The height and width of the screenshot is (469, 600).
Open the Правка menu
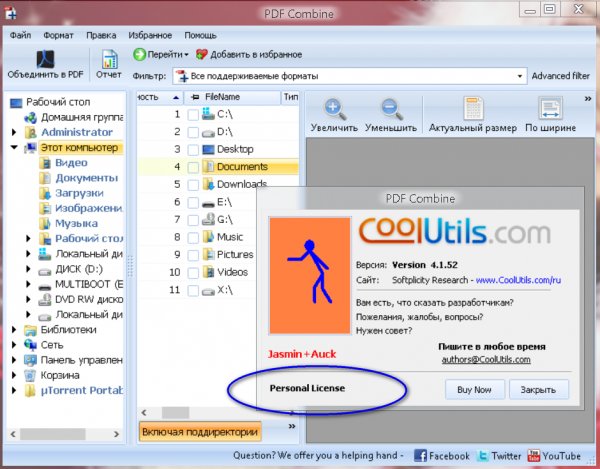pos(101,35)
